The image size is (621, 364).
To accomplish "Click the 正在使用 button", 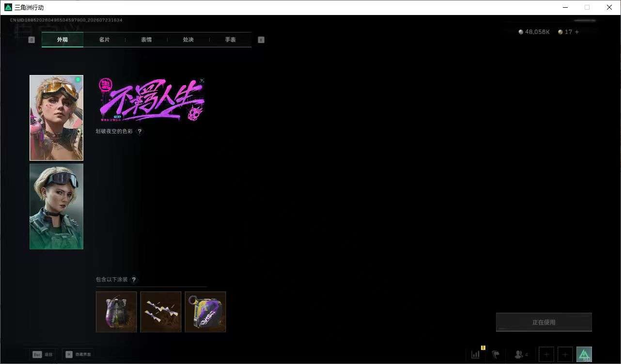I will tap(544, 322).
